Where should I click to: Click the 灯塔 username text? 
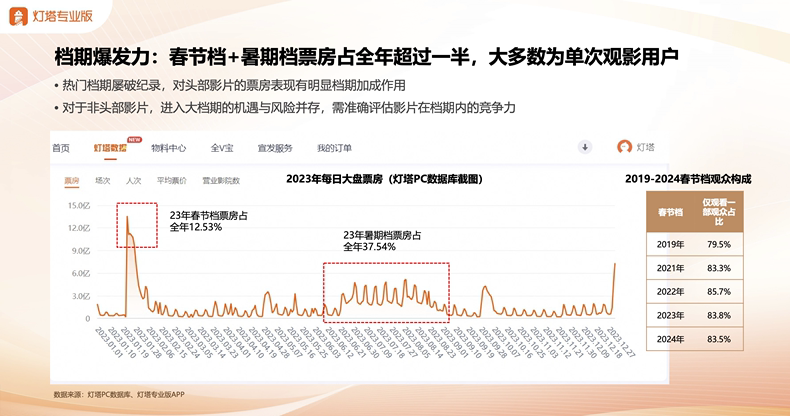click(x=649, y=147)
